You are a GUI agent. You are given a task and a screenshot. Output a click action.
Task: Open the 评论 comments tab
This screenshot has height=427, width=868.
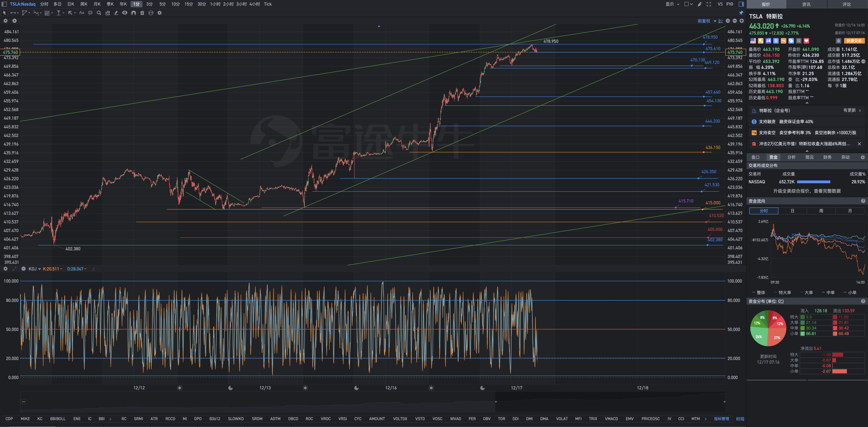[x=847, y=4]
